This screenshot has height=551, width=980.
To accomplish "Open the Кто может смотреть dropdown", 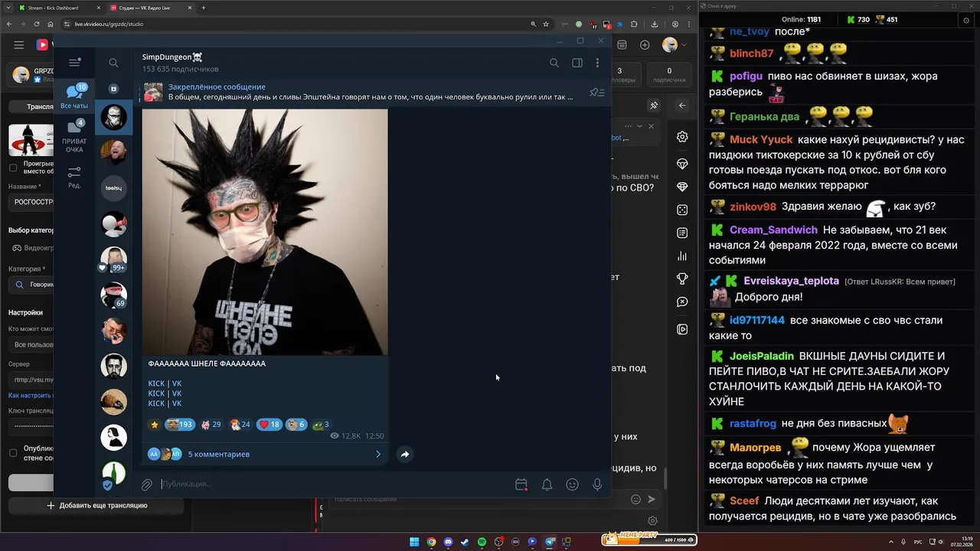I will (31, 344).
